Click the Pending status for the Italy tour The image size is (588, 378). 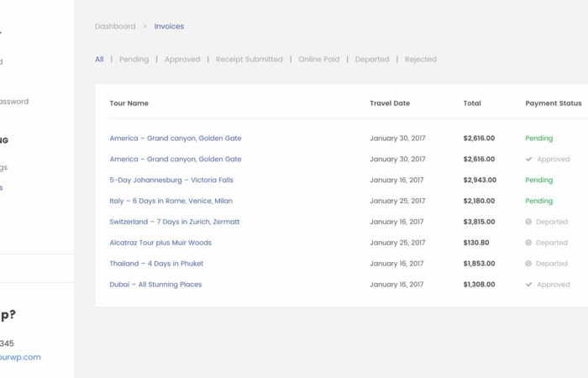538,201
